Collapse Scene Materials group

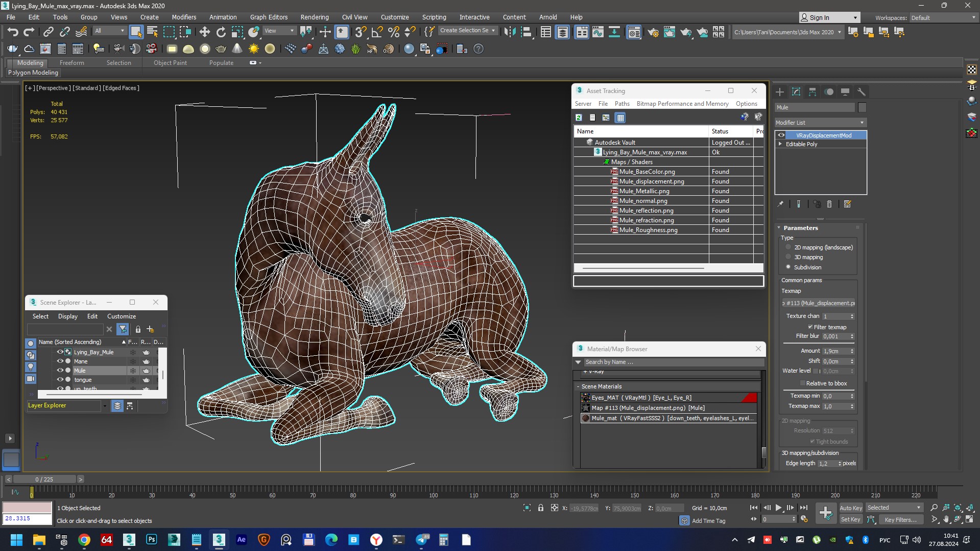pos(578,386)
